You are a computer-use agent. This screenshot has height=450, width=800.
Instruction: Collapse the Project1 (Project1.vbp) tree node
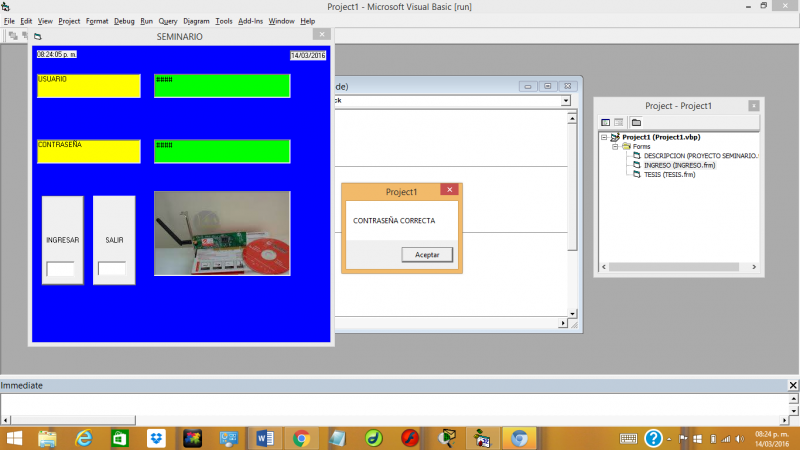604,137
